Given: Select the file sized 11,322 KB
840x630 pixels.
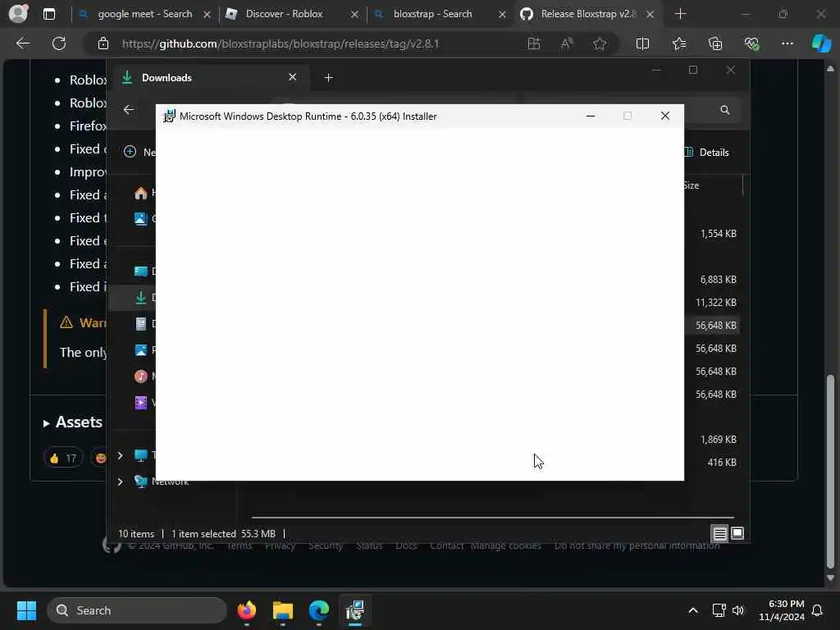Looking at the screenshot, I should point(715,303).
